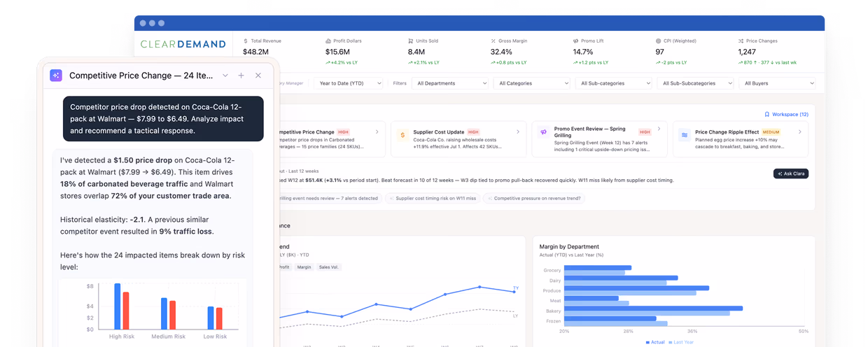868x347 pixels.
Task: Click the 1,247 Price Changes value
Action: (x=747, y=52)
